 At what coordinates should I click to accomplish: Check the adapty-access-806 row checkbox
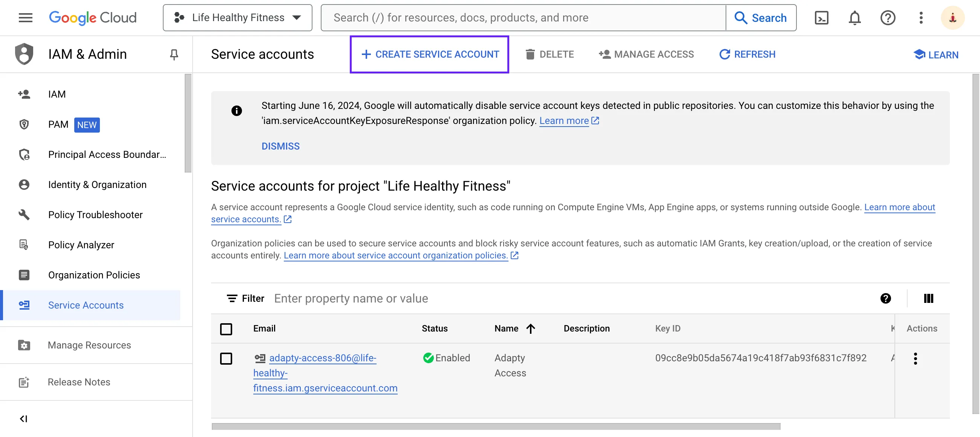tap(227, 359)
